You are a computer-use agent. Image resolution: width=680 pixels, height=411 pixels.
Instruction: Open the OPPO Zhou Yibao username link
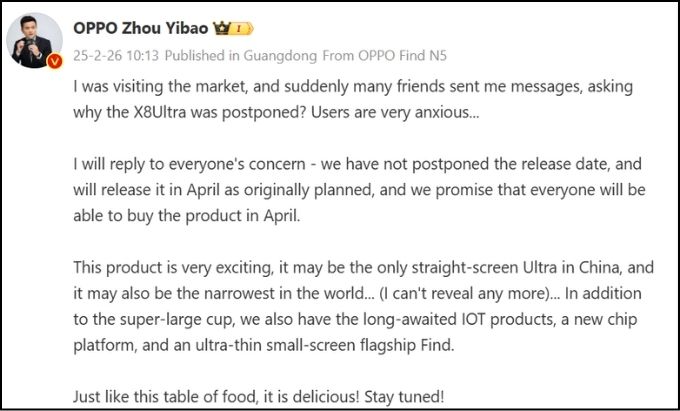[141, 28]
